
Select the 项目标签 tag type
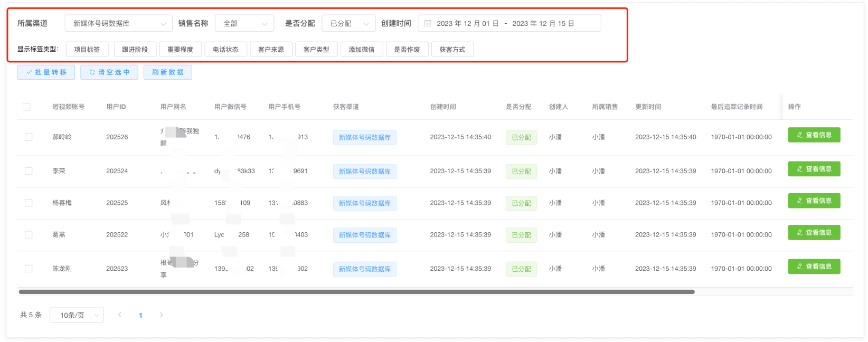(x=87, y=49)
